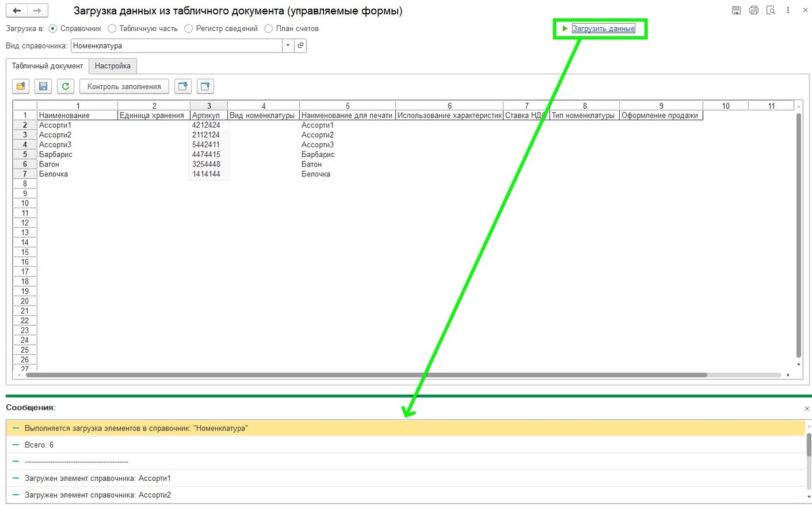Click the Вид справочника field Номенклатура
Viewport: 812px width, 505px height.
pyautogui.click(x=177, y=46)
